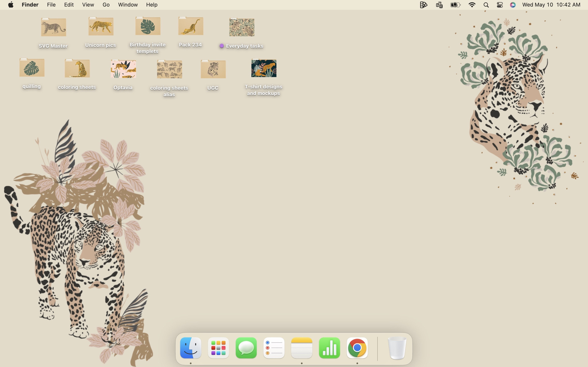Open the Stocks app from the Dock
This screenshot has width=588, height=367.
329,348
